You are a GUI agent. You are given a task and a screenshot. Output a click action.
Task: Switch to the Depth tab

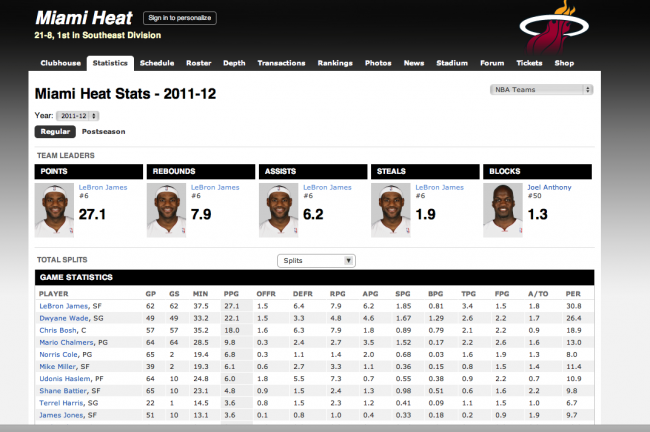(234, 63)
